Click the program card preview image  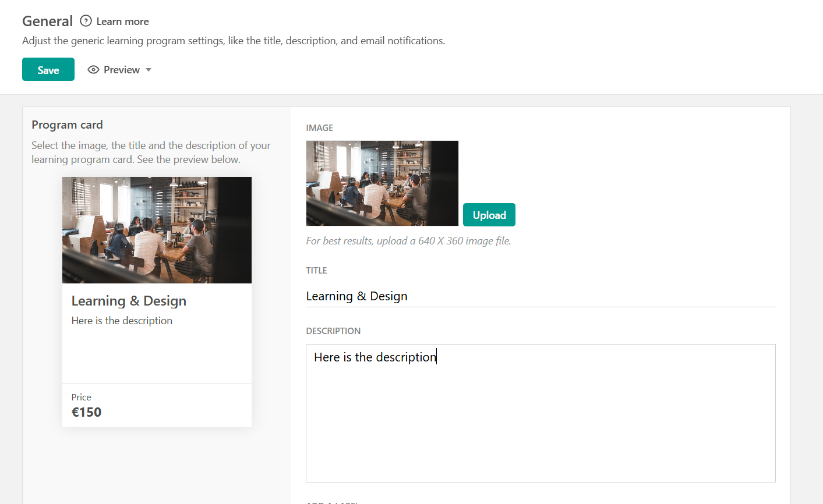[x=157, y=230]
